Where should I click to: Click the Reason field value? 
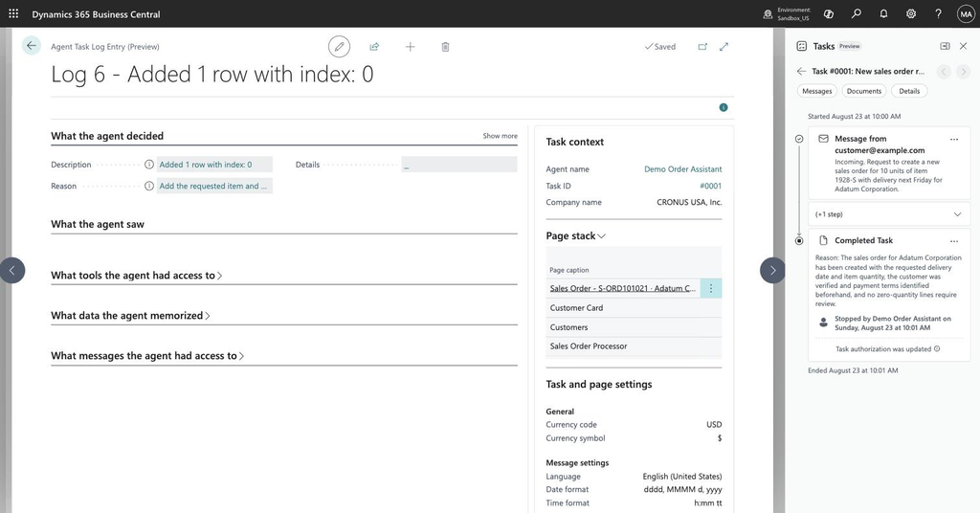[214, 186]
